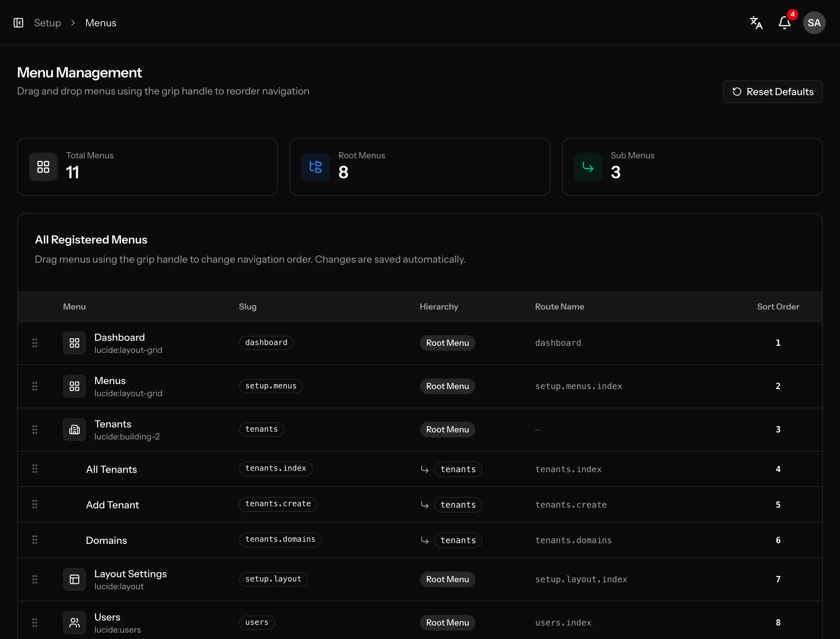Click the Dashboard layout-grid icon
Image resolution: width=840 pixels, height=639 pixels.
(x=74, y=343)
